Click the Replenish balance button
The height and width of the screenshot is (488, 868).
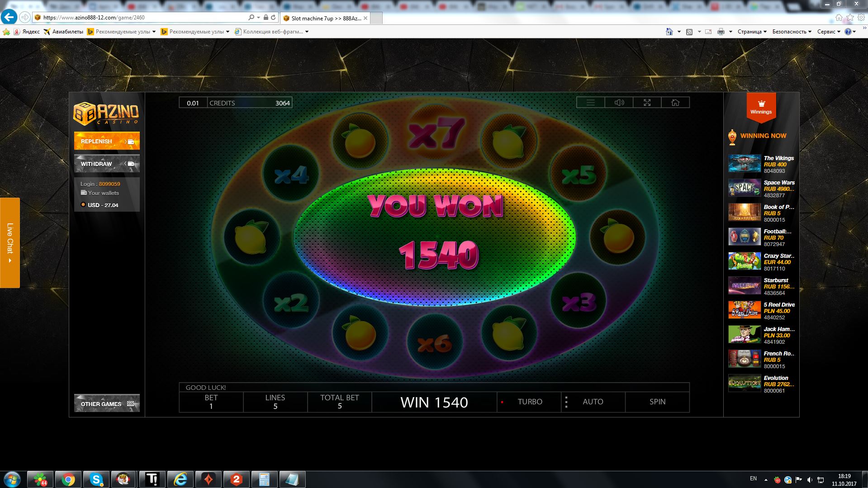(x=107, y=141)
